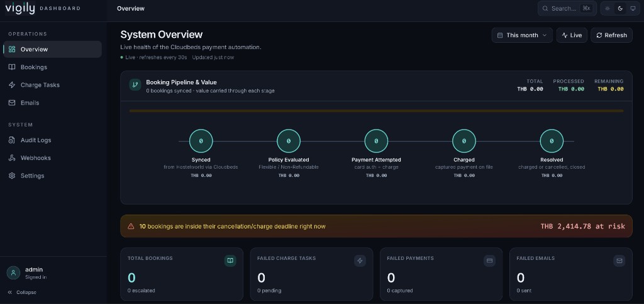Click the PROCESSED THB 0.00 value
Screen dimensions: 644x304
571,89
